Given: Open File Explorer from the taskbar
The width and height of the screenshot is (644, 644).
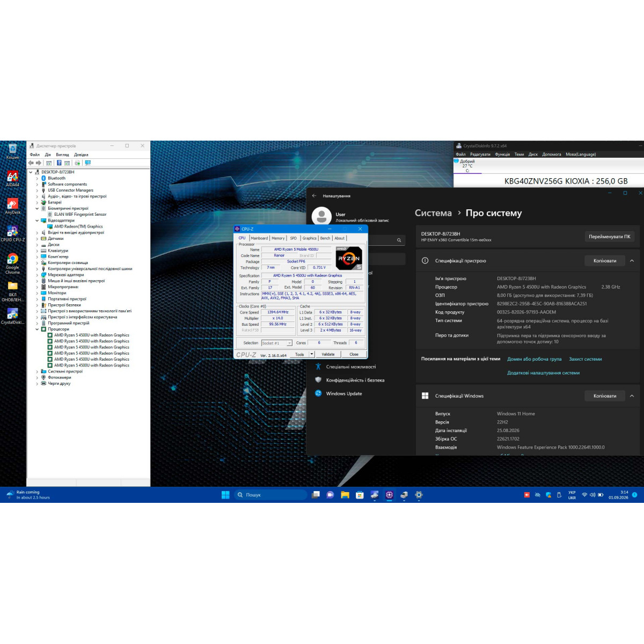Looking at the screenshot, I should [345, 495].
